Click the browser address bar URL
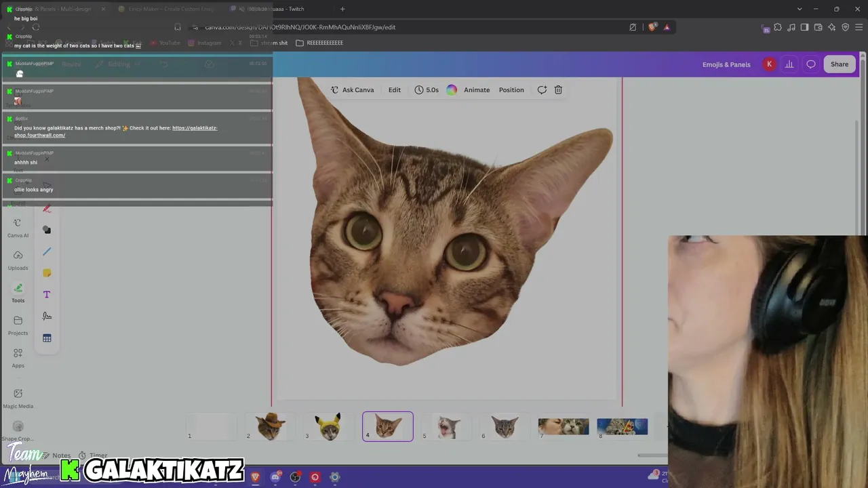 (x=300, y=27)
